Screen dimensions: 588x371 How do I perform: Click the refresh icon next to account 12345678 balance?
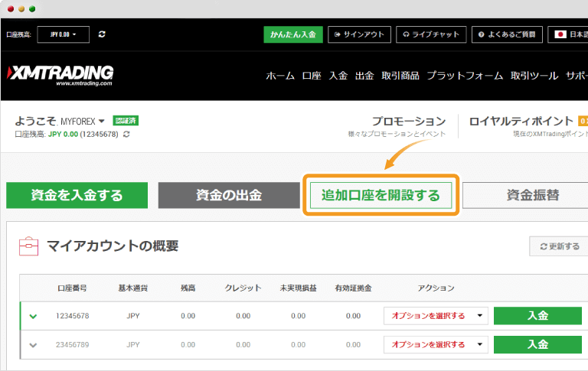[x=126, y=134]
